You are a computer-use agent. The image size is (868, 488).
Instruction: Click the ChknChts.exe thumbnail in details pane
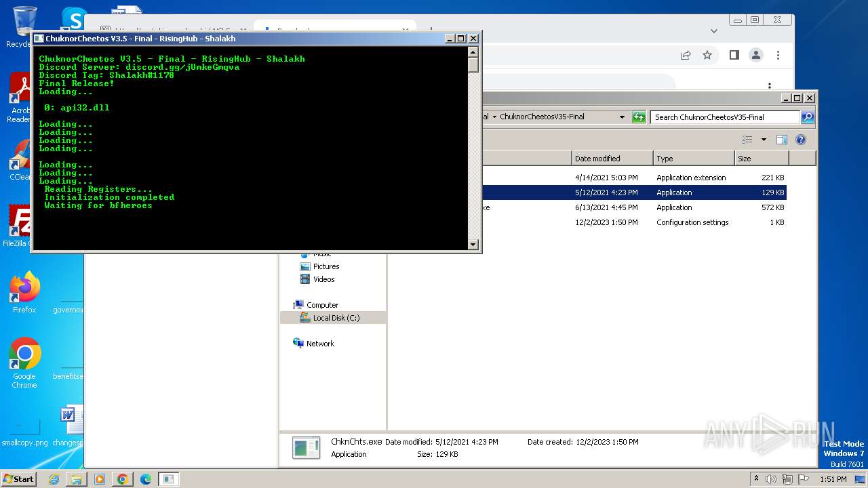coord(306,448)
